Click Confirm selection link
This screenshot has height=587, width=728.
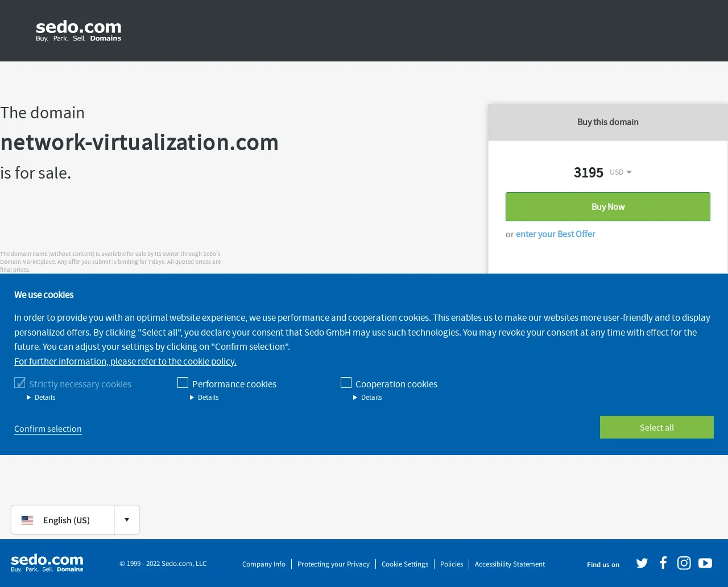click(48, 429)
